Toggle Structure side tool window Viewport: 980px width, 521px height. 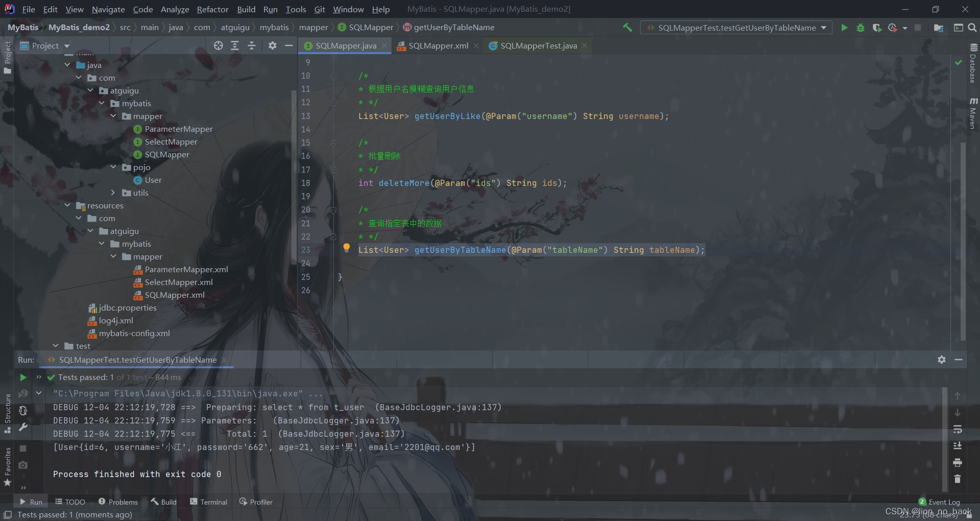point(7,413)
